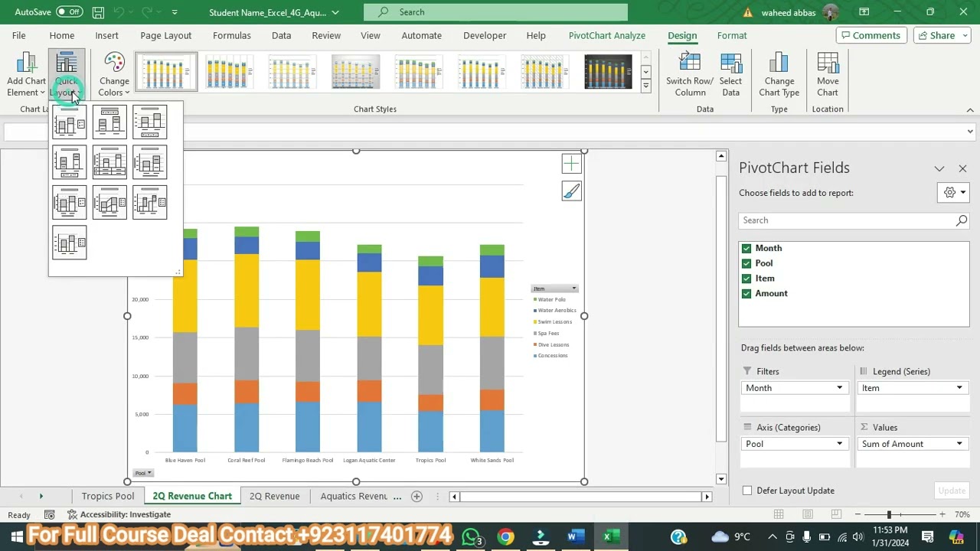Screen dimensions: 980x551
Task: Open PivotChart Fields settings gear
Action: pos(953,193)
